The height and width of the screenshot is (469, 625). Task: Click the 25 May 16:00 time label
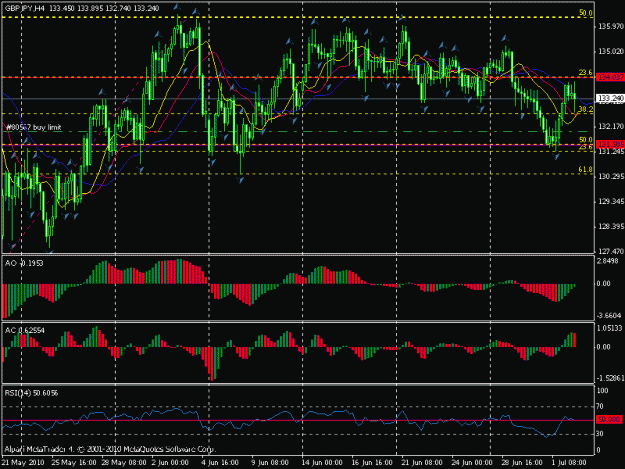[x=74, y=463]
